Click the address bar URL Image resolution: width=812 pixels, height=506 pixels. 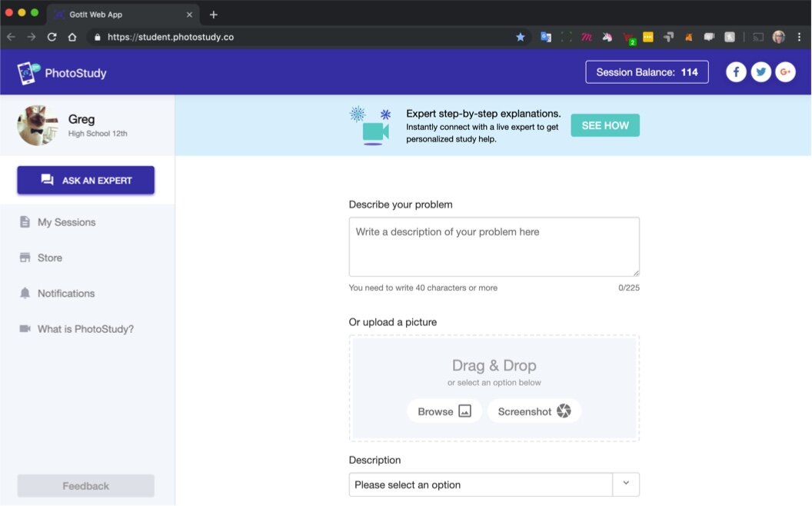click(x=171, y=37)
